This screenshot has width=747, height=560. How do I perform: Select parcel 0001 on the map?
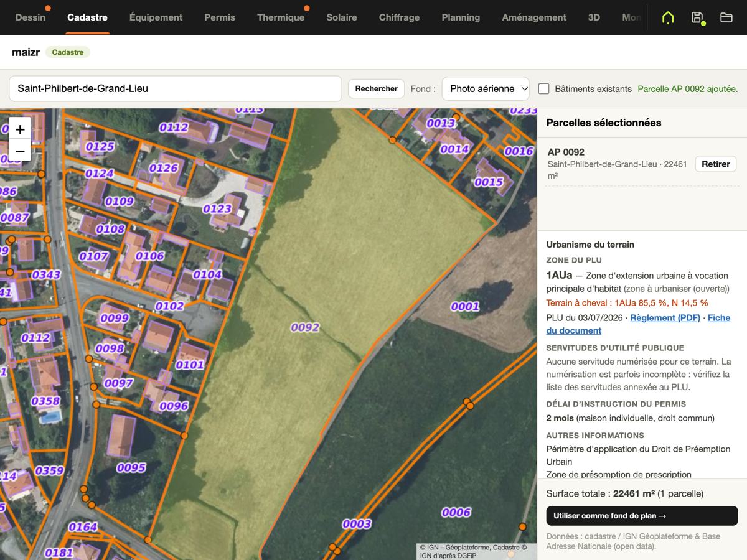pyautogui.click(x=465, y=306)
